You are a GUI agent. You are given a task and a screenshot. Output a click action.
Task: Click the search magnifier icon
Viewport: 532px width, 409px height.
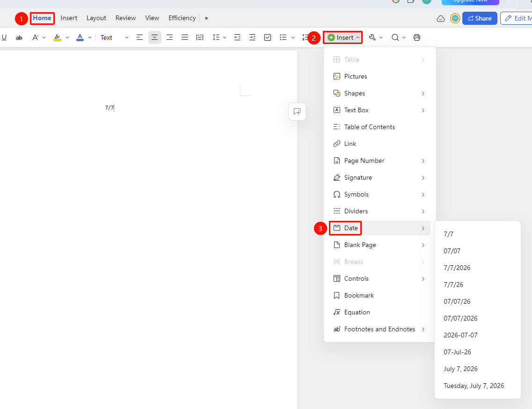pyautogui.click(x=395, y=37)
